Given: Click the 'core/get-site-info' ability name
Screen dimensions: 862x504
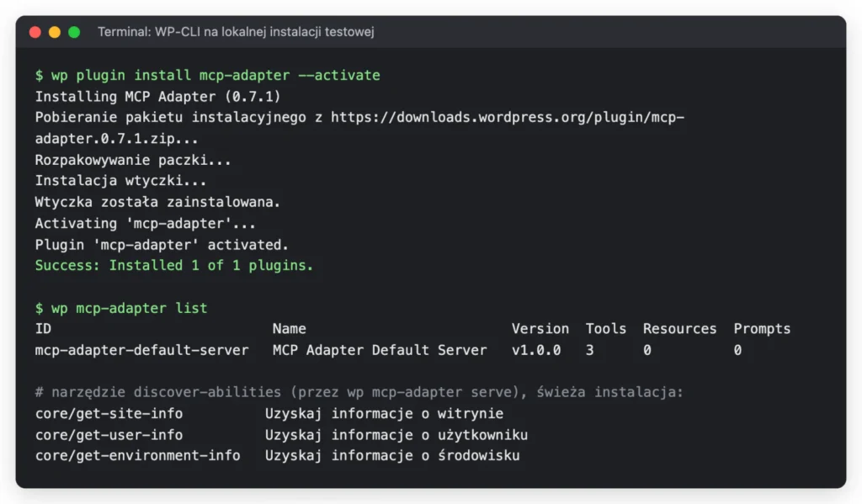Looking at the screenshot, I should (x=109, y=413).
